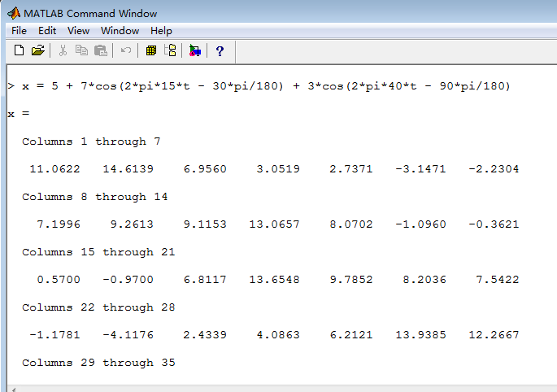Click 'Columns 8 through 14' heading
This screenshot has width=557, height=392.
(x=95, y=197)
